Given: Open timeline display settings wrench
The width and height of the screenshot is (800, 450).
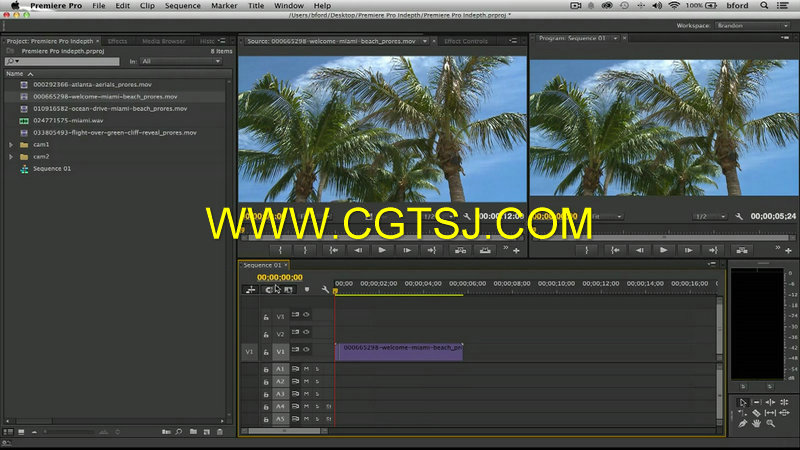Looking at the screenshot, I should [x=325, y=290].
